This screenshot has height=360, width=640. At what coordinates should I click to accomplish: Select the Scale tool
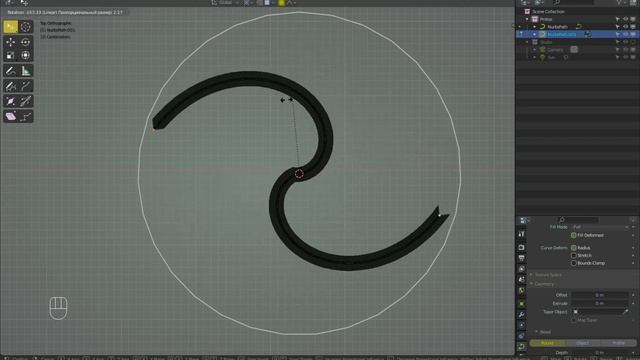click(11, 55)
